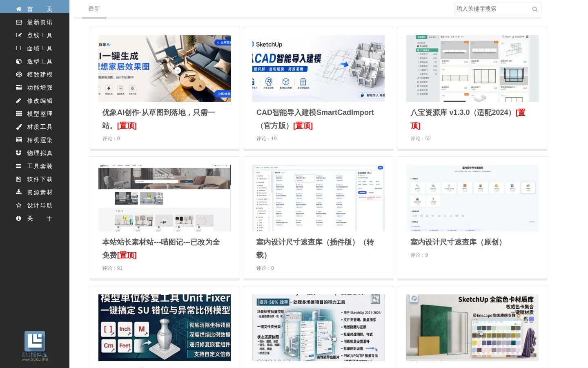This screenshot has height=368, width=588.
Task: Click the camera icon beside 相机渲染
Action: click(19, 140)
